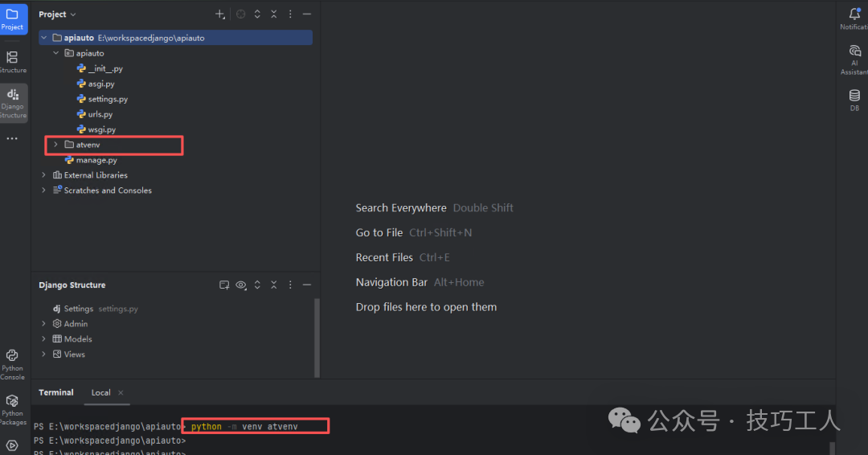Collapse all in Django Structure panel
868x455 pixels.
[x=274, y=285]
